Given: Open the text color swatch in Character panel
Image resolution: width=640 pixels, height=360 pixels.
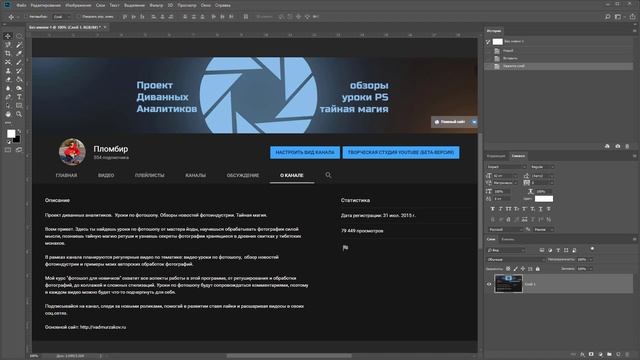Looking at the screenshot, I should click(x=544, y=199).
